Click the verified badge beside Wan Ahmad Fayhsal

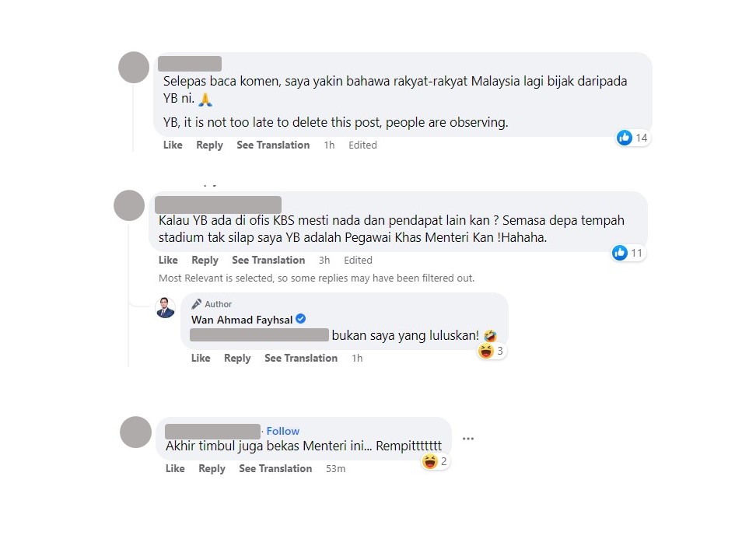click(301, 319)
